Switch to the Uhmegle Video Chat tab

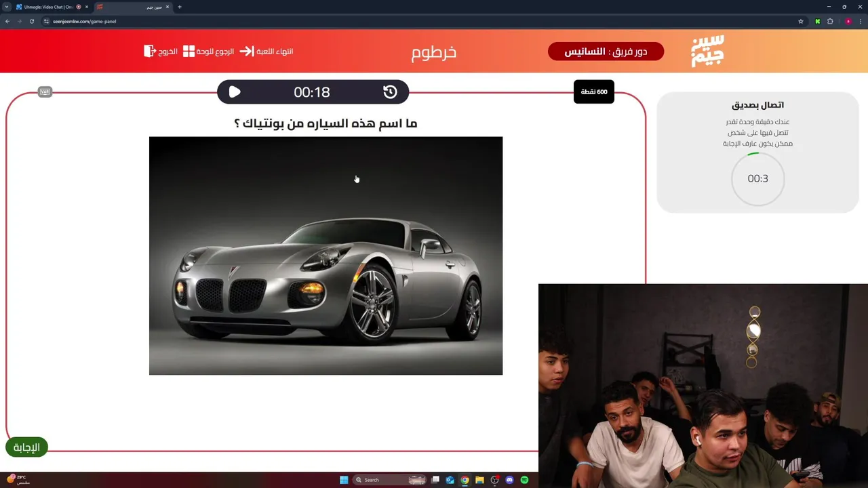(x=49, y=7)
